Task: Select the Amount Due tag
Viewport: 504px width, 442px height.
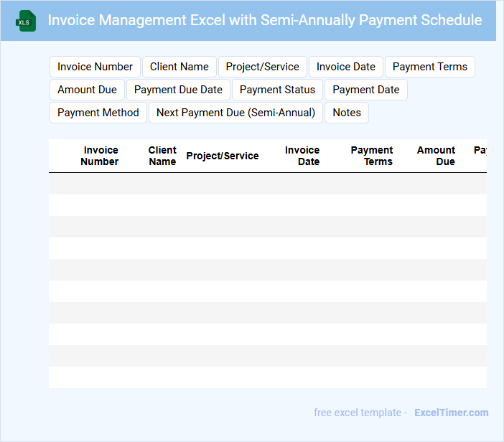Action: click(87, 90)
